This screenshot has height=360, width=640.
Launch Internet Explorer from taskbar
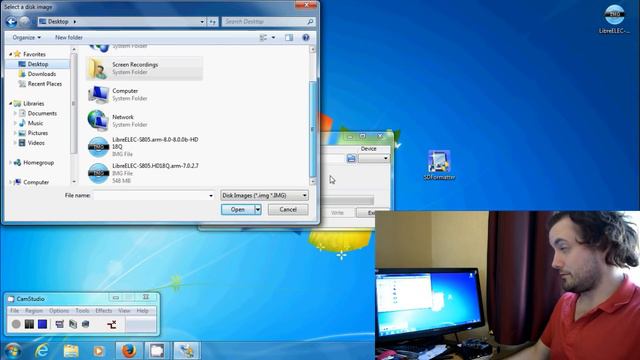[42, 351]
